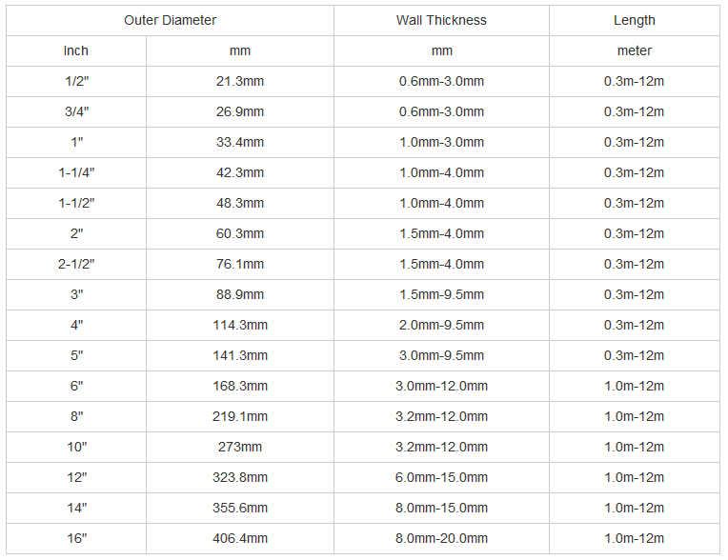
Task: Select the 21.3mm diameter cell
Action: [240, 81]
